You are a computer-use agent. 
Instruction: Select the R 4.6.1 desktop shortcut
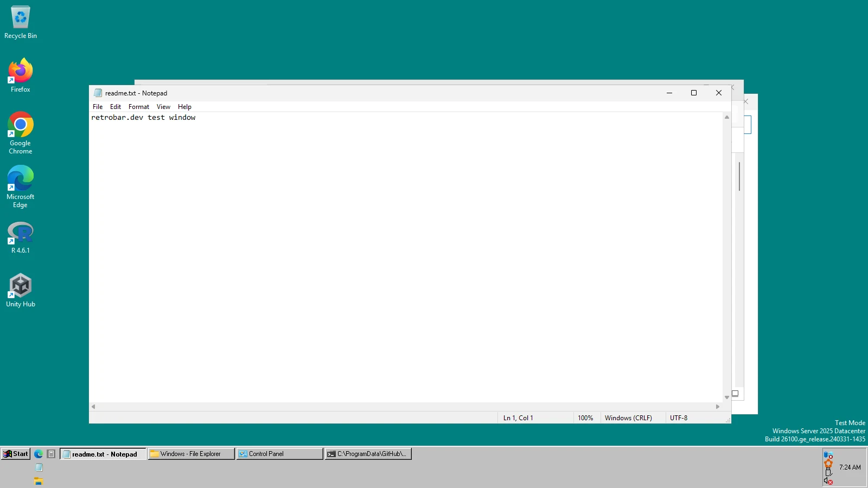click(x=21, y=238)
